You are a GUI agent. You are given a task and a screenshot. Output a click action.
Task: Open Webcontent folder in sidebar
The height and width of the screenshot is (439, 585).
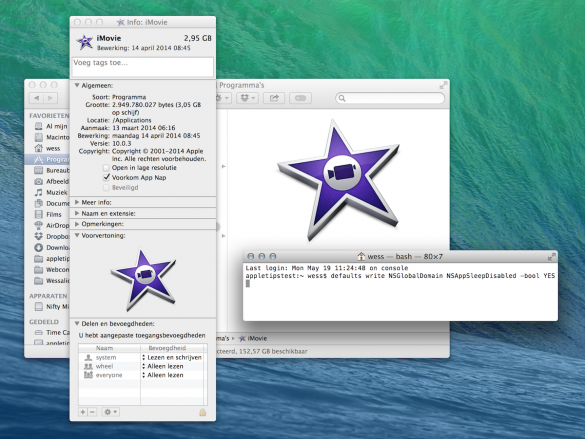(51, 269)
